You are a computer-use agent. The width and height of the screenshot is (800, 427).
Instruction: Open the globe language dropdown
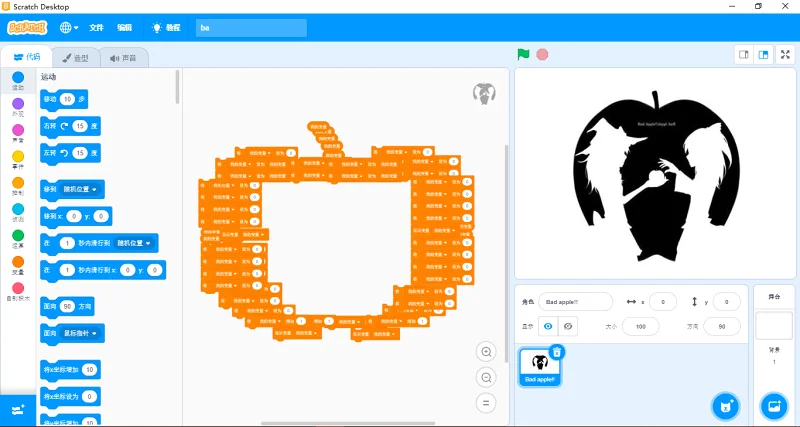tap(70, 28)
